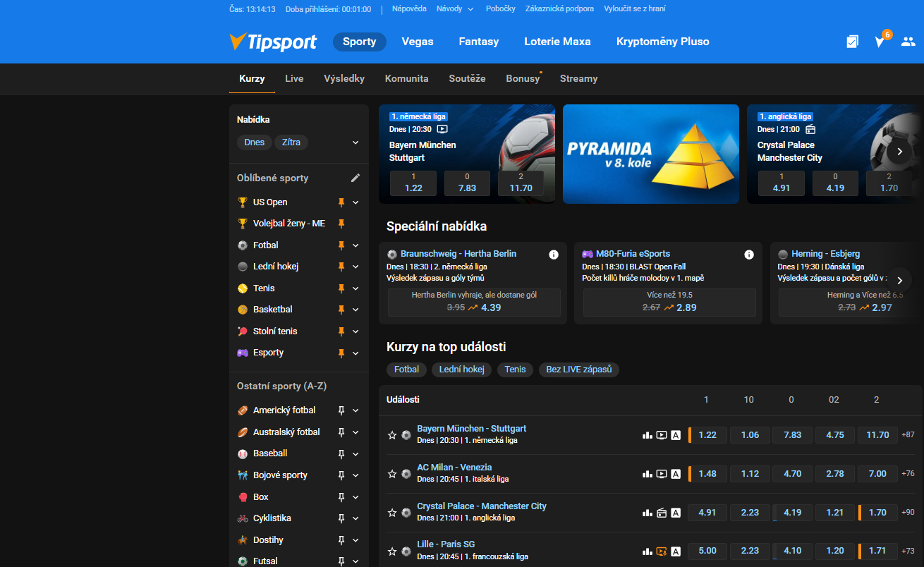Toggle the Zítra filter chip in Nabídka
The image size is (924, 567).
point(291,142)
